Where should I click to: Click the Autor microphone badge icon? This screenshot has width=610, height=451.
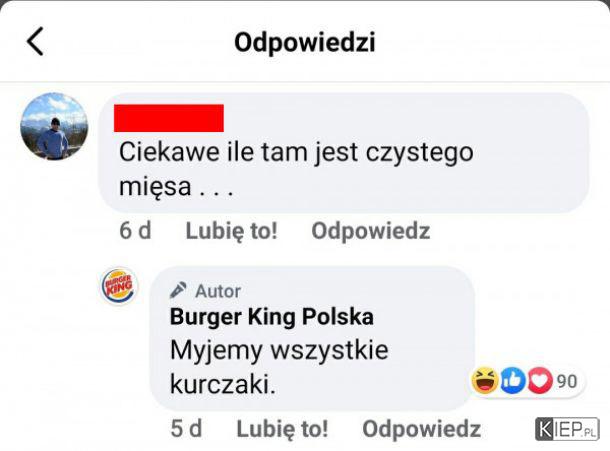[178, 290]
